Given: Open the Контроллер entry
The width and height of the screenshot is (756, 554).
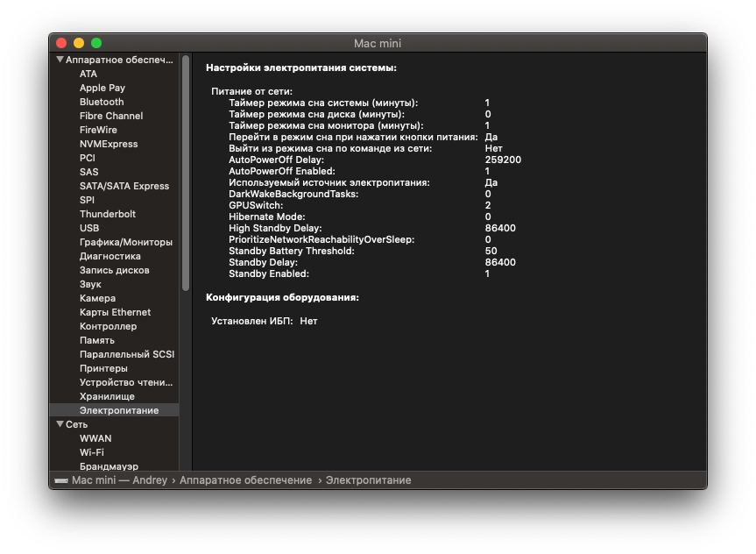Looking at the screenshot, I should (x=108, y=326).
